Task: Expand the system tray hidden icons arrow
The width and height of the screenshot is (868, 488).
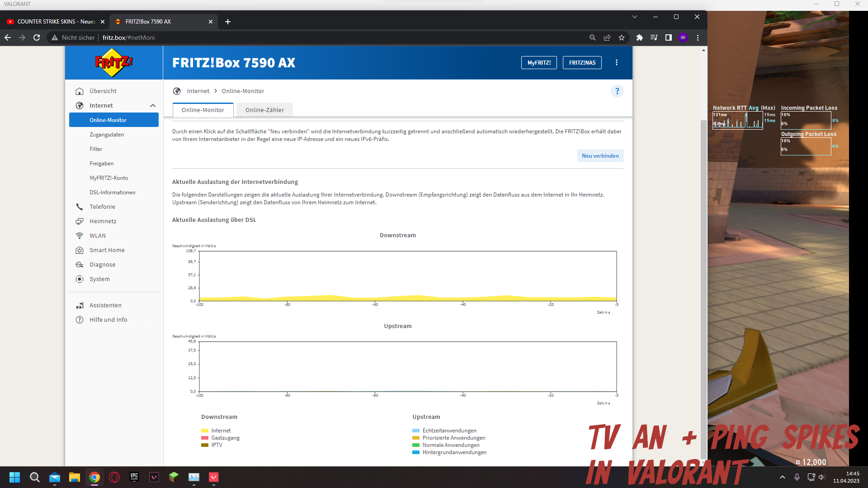Action: pyautogui.click(x=783, y=477)
